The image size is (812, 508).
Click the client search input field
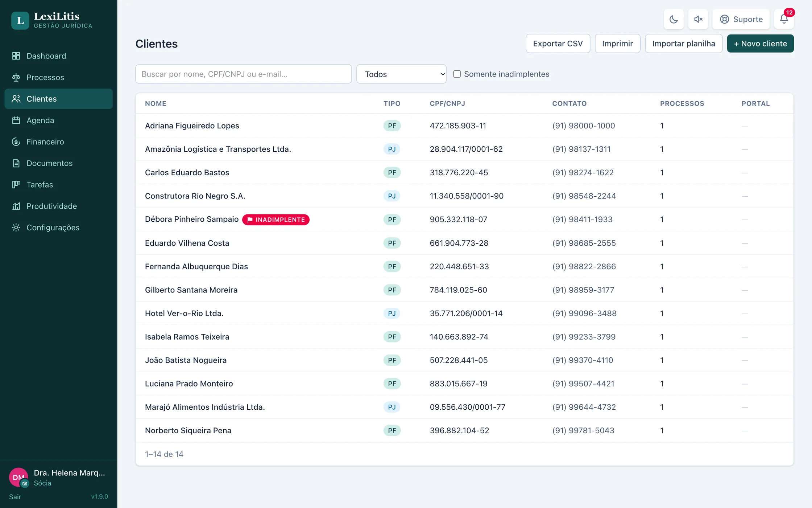[244, 74]
